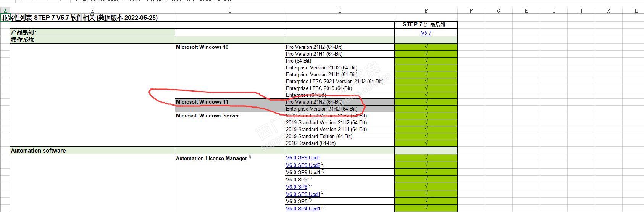Select column D header
644x212 pixels.
340,11
